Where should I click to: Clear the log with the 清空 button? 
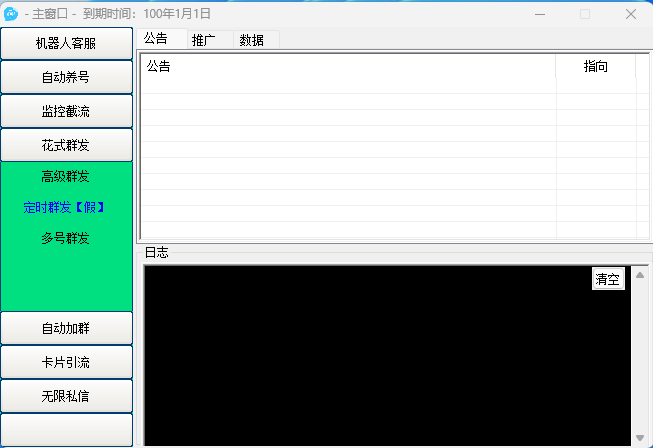pos(608,279)
